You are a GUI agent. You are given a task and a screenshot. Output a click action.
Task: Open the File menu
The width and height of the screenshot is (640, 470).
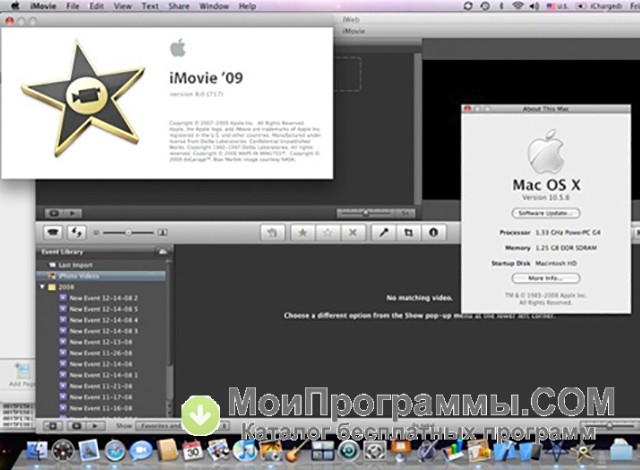(x=73, y=6)
